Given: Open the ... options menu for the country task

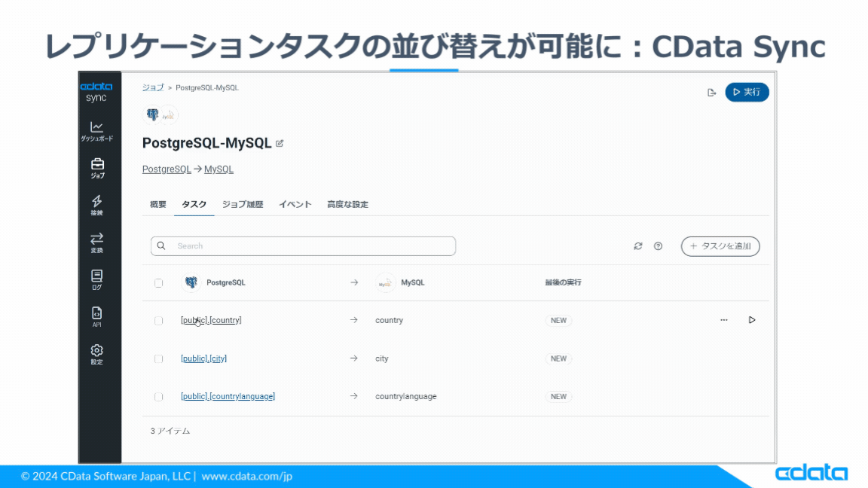Looking at the screenshot, I should [x=724, y=319].
